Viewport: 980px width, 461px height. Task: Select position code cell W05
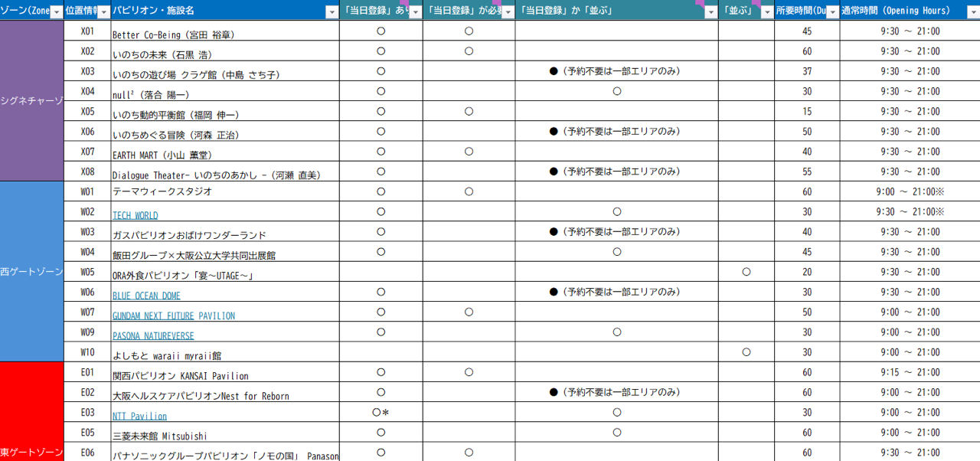point(87,272)
